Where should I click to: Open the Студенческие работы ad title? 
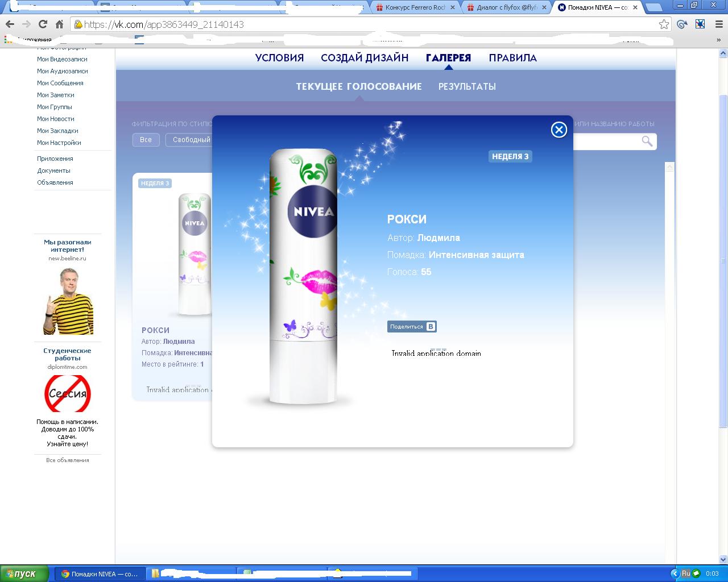pos(67,354)
